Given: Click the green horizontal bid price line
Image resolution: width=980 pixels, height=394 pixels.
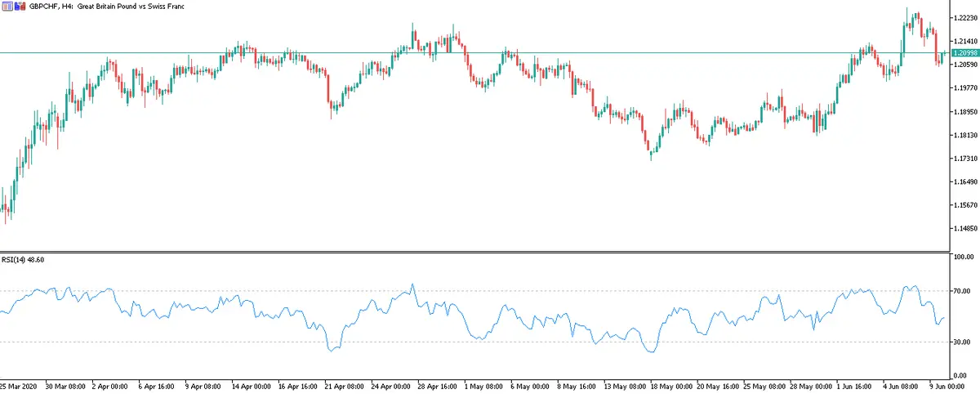Looking at the screenshot, I should [490, 53].
